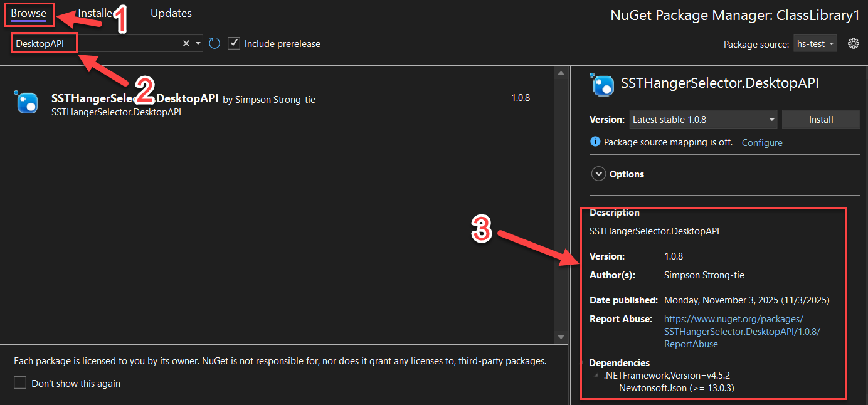Click the refresh search results icon
The image size is (868, 405).
214,43
